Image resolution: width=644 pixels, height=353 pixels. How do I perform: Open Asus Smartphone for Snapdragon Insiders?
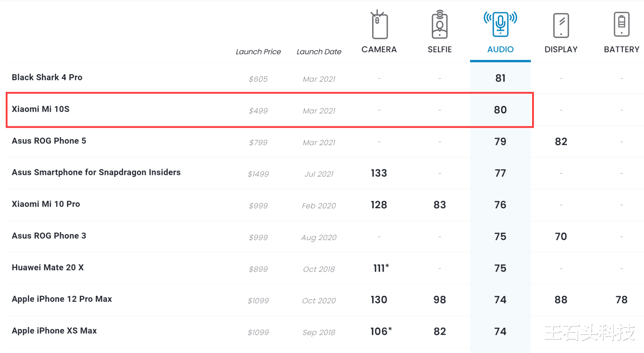[96, 172]
